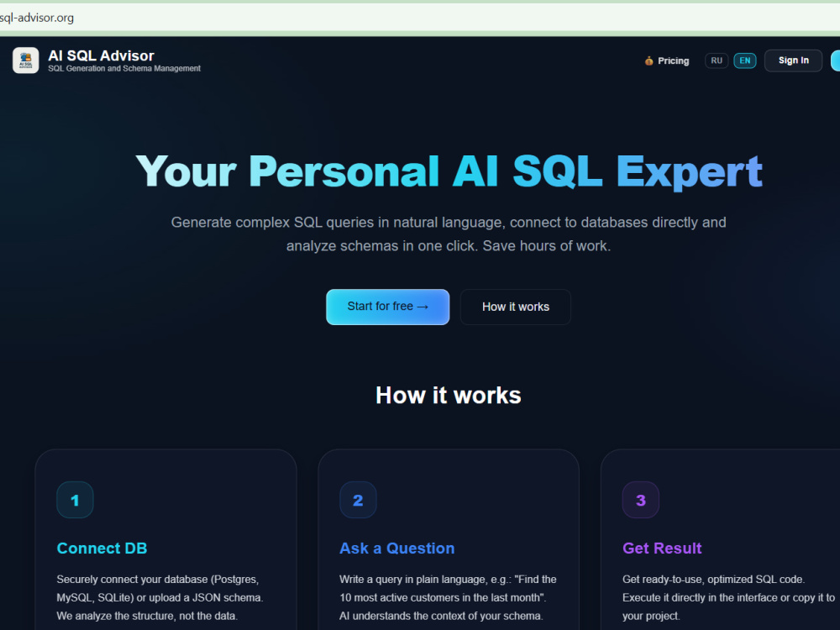840x630 pixels.
Task: Click the Ask a Question card heading
Action: (397, 548)
